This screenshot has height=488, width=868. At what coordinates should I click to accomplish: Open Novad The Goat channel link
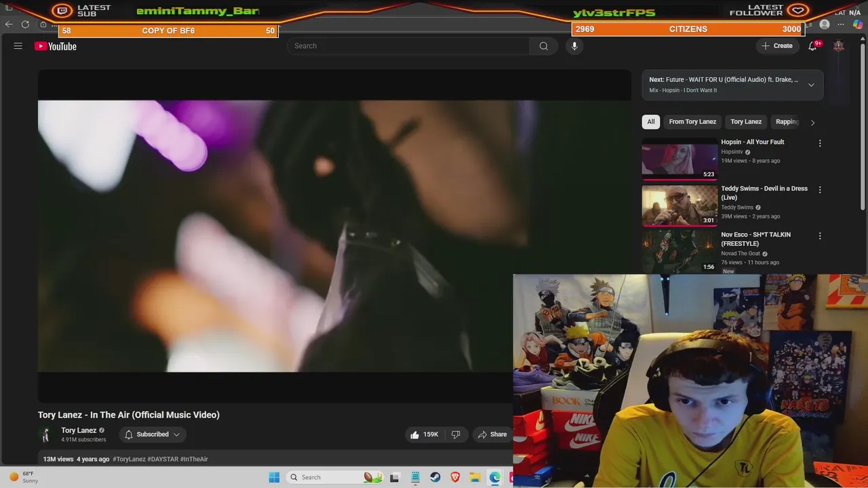[741, 253]
